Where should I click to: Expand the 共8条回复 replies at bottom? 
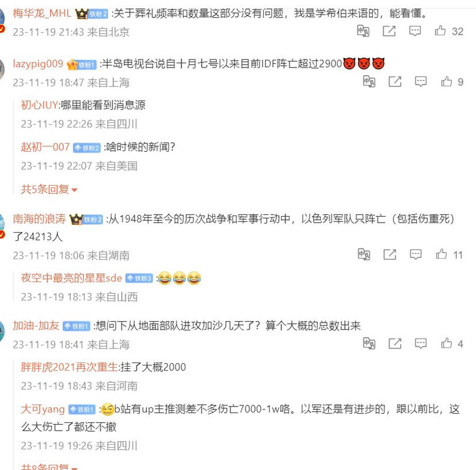click(49, 466)
